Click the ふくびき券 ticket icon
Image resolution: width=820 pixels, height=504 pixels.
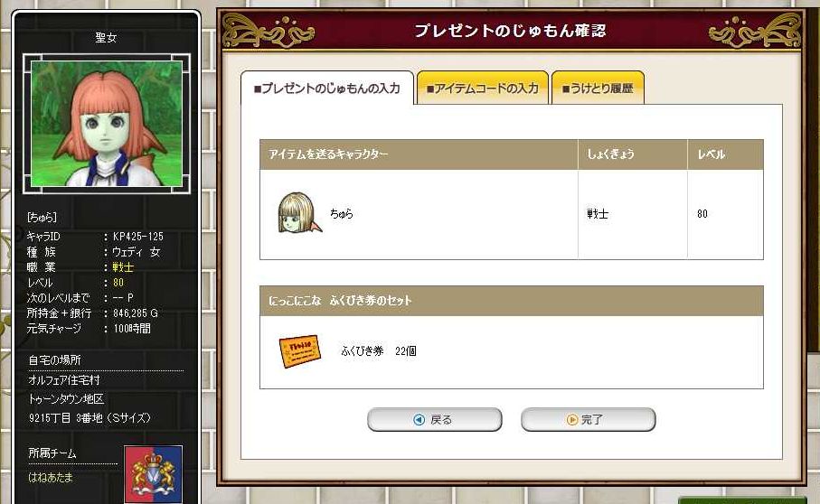[299, 351]
